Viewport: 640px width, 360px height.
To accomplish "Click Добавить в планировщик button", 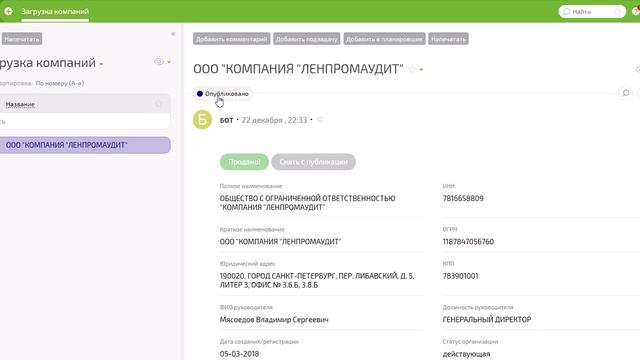I will pyautogui.click(x=384, y=39).
